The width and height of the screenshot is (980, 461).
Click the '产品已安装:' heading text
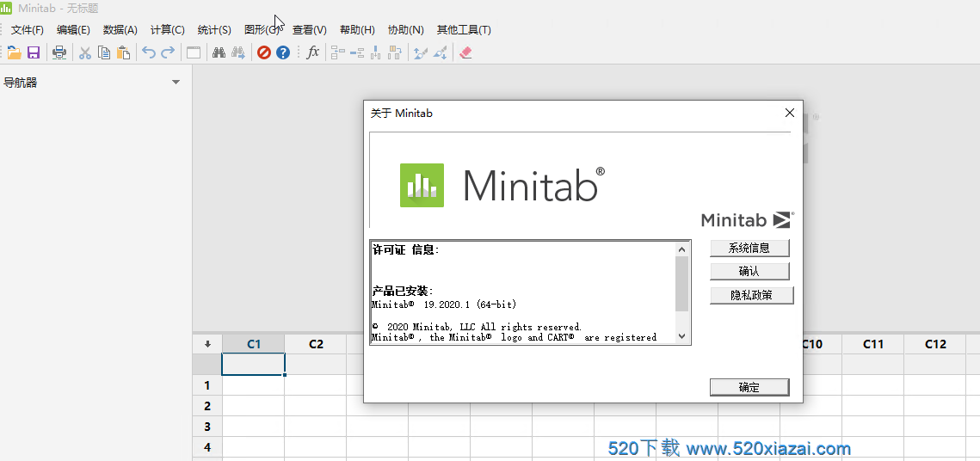pyautogui.click(x=403, y=291)
